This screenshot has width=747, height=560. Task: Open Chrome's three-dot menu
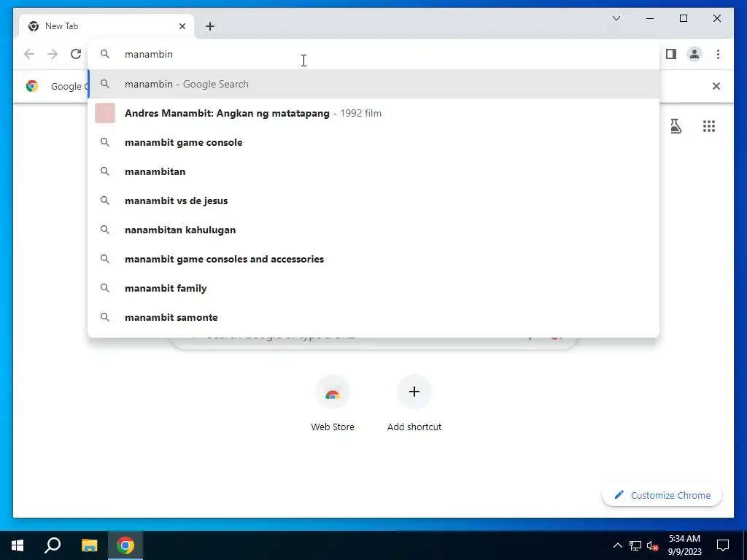(718, 54)
